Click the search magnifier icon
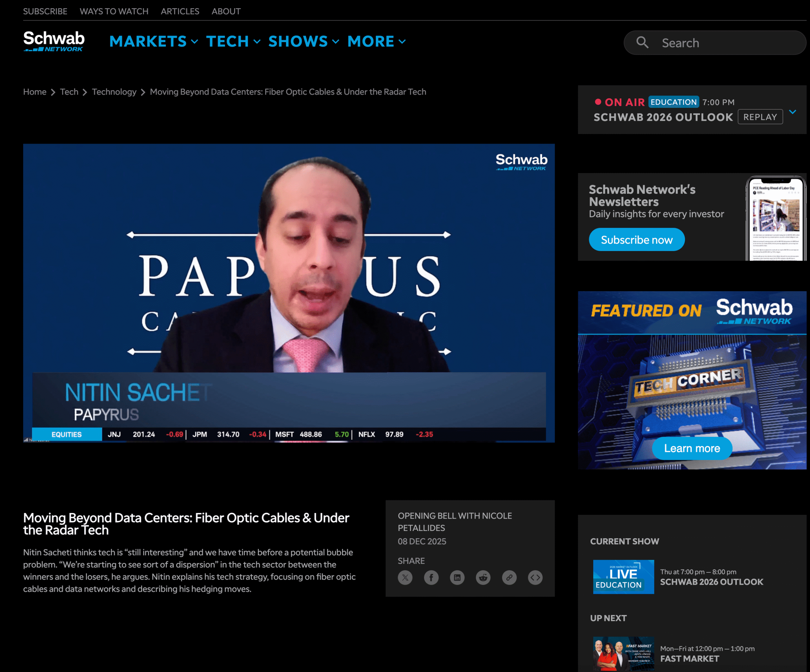 (x=642, y=42)
